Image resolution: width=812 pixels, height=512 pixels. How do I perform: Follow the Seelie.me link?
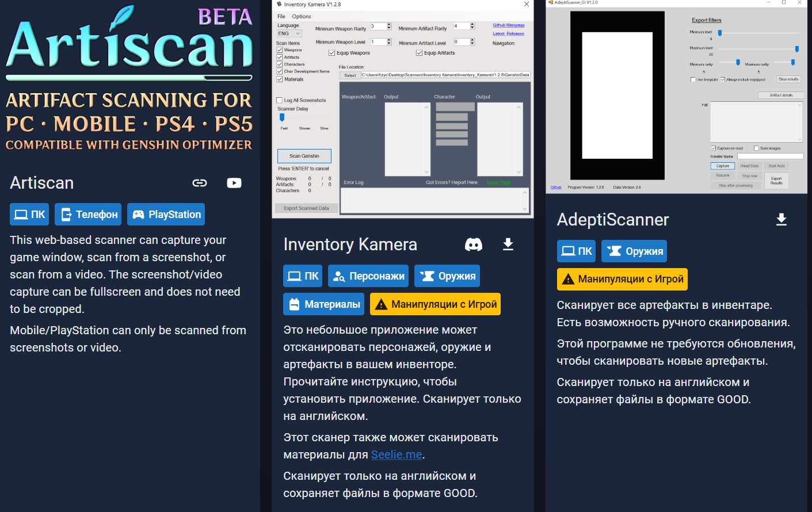[x=397, y=454]
